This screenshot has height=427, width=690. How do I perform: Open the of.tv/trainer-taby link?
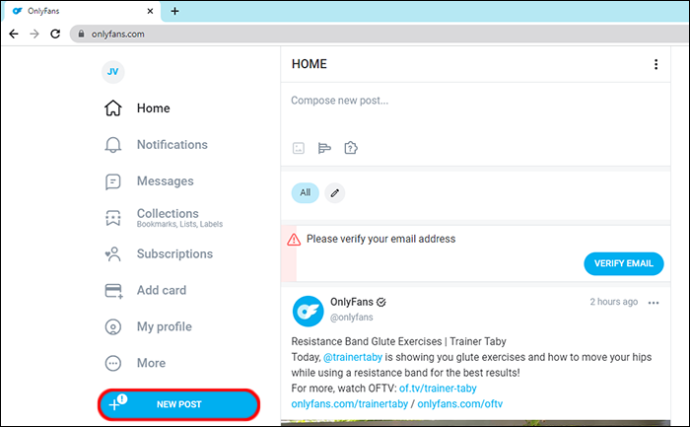pyautogui.click(x=437, y=388)
